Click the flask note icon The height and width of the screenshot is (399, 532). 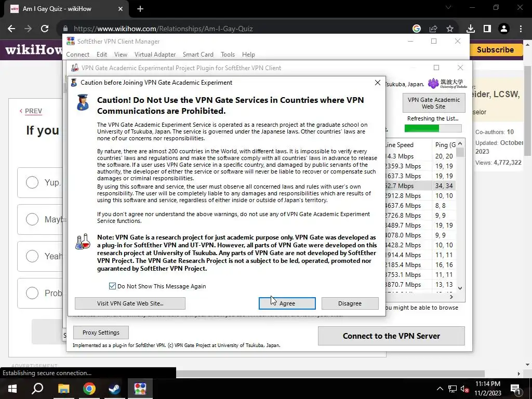(x=83, y=241)
